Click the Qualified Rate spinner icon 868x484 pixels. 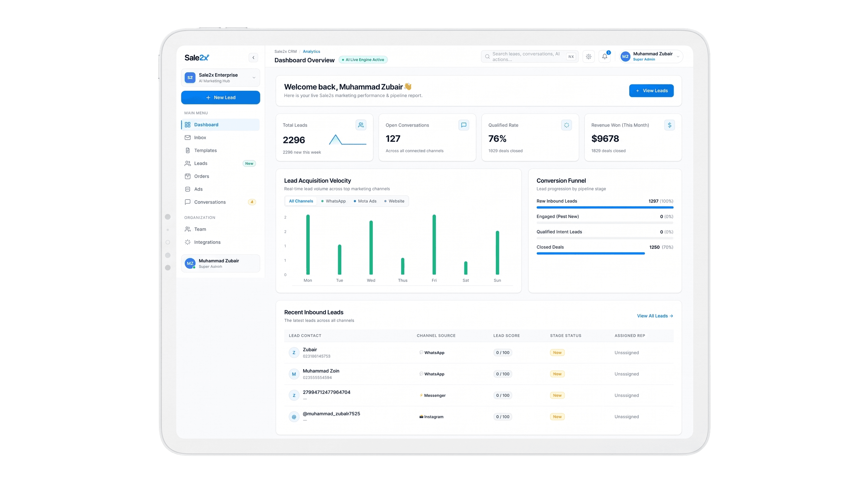coord(566,125)
